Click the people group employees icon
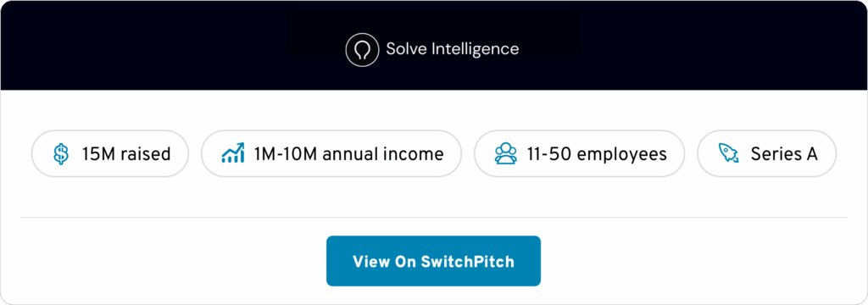868x305 pixels. pos(505,153)
